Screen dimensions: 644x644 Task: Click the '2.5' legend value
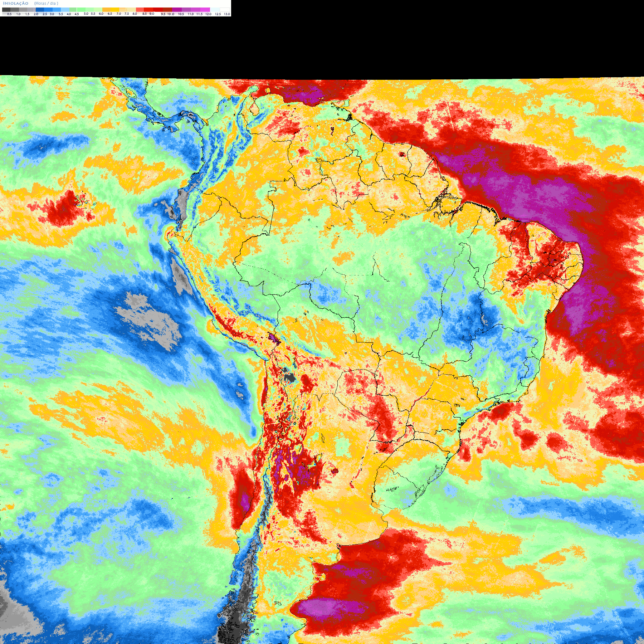tap(45, 14)
